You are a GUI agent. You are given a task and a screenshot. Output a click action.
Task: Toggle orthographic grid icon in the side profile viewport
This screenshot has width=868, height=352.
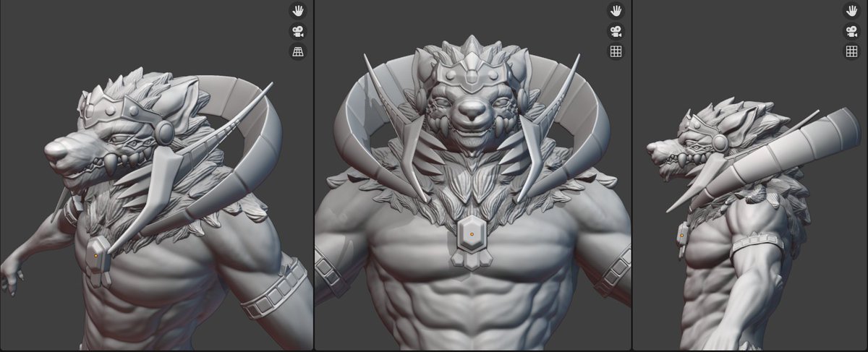(x=851, y=51)
